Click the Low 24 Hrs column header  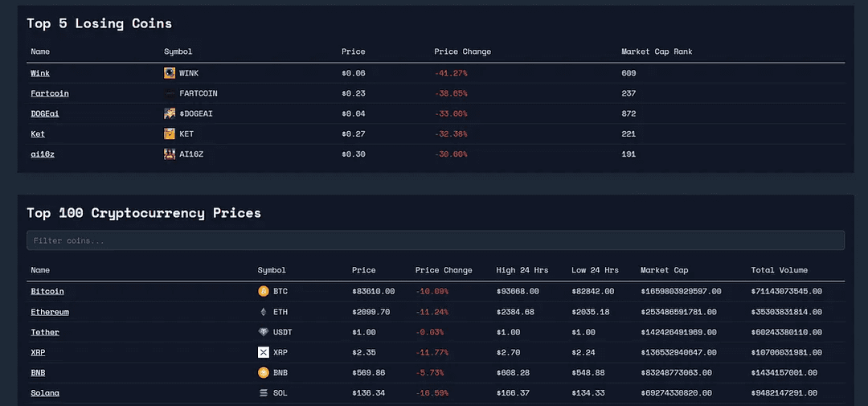tap(595, 270)
